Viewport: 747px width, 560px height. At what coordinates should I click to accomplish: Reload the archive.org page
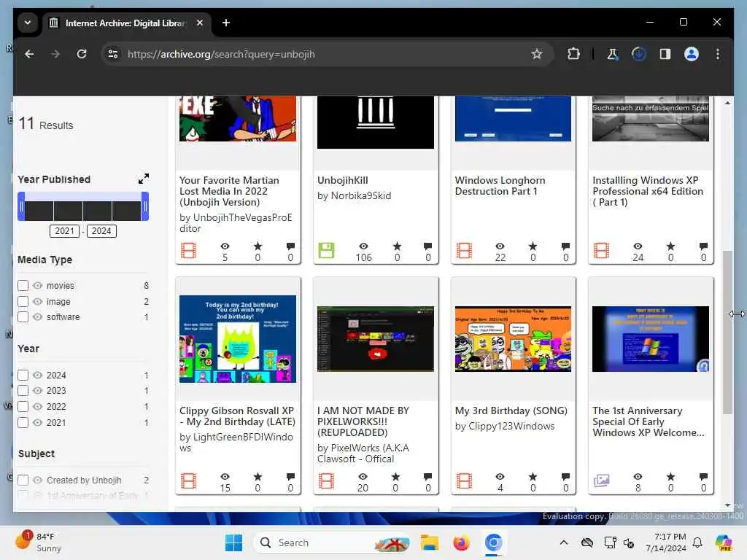point(82,54)
